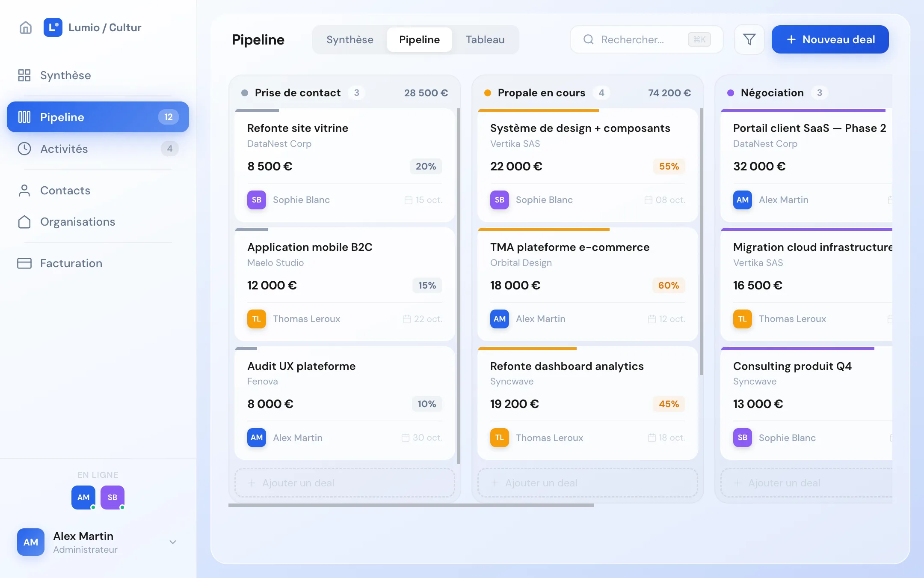Click the online SB avatar under En ligne
Screen dimensions: 924x578
pos(113,498)
